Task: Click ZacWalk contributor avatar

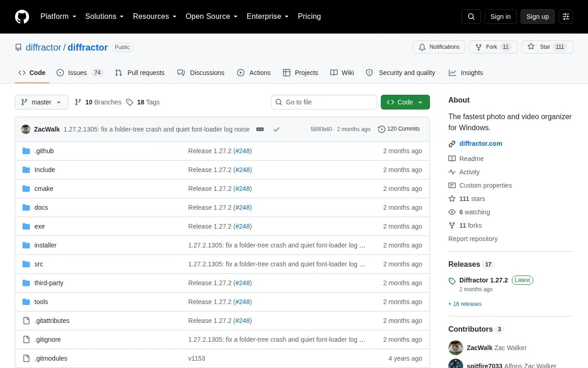Action: [x=456, y=348]
